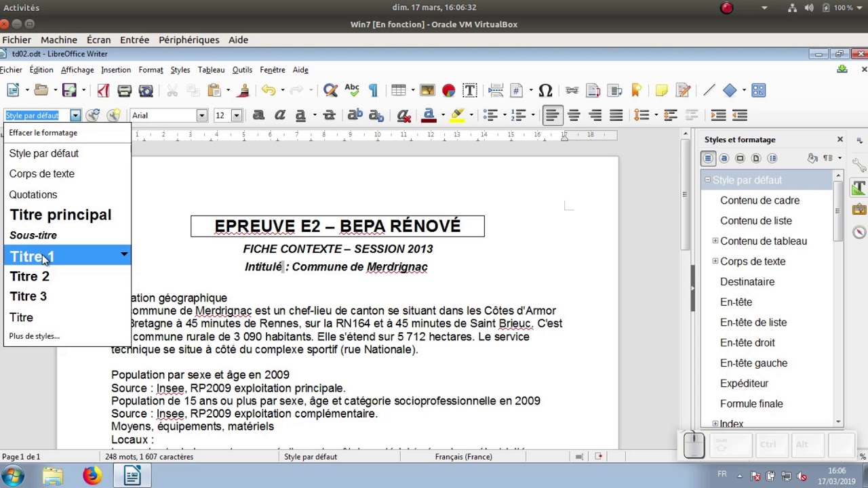Open the Insertion menu
This screenshot has width=868, height=488.
(116, 70)
